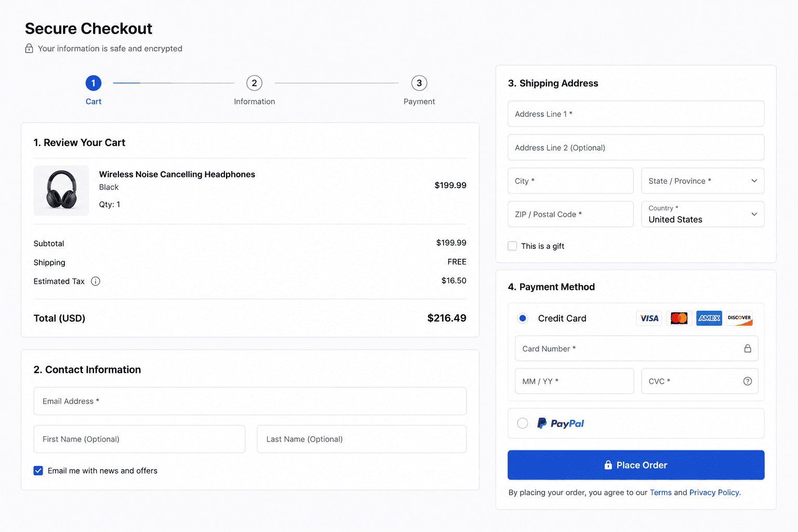This screenshot has height=532, width=798.
Task: Uncheck Email me with news and offers
Action: 38,471
